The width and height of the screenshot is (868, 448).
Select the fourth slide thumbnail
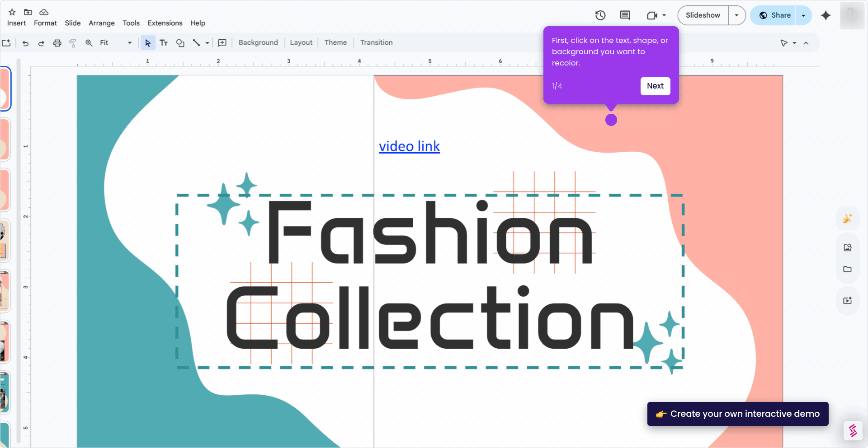click(5, 241)
